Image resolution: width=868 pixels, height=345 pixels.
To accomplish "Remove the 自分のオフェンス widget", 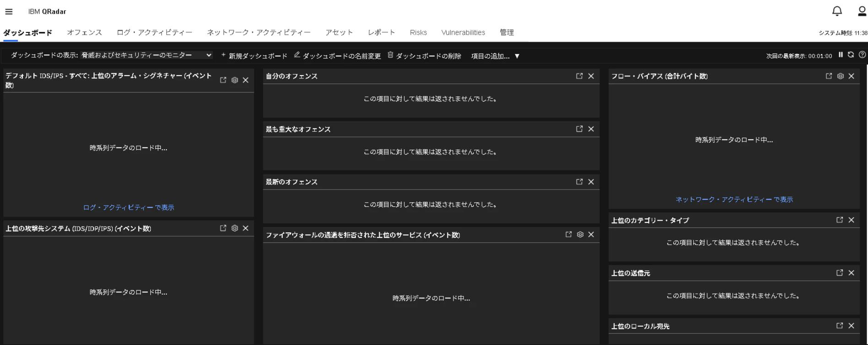I will click(x=591, y=76).
